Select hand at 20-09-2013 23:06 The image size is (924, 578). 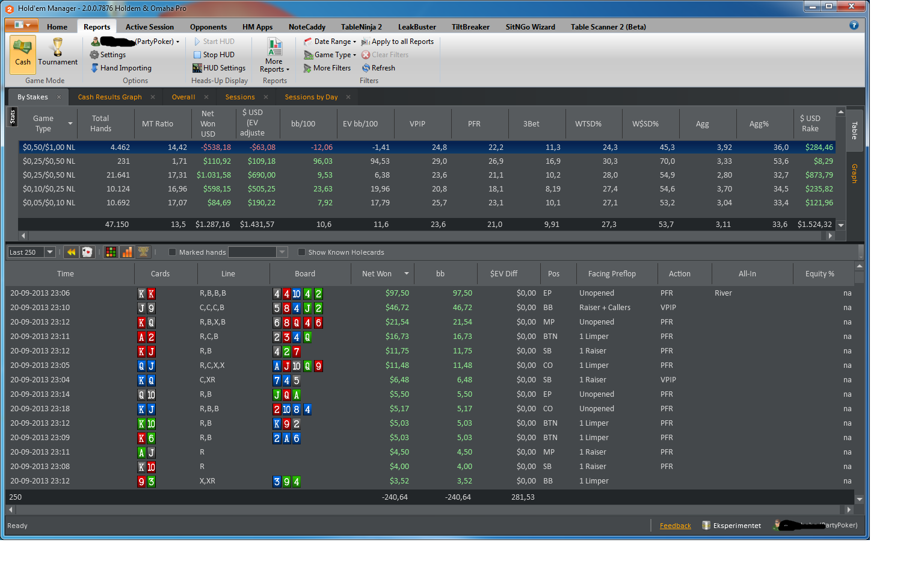430,293
